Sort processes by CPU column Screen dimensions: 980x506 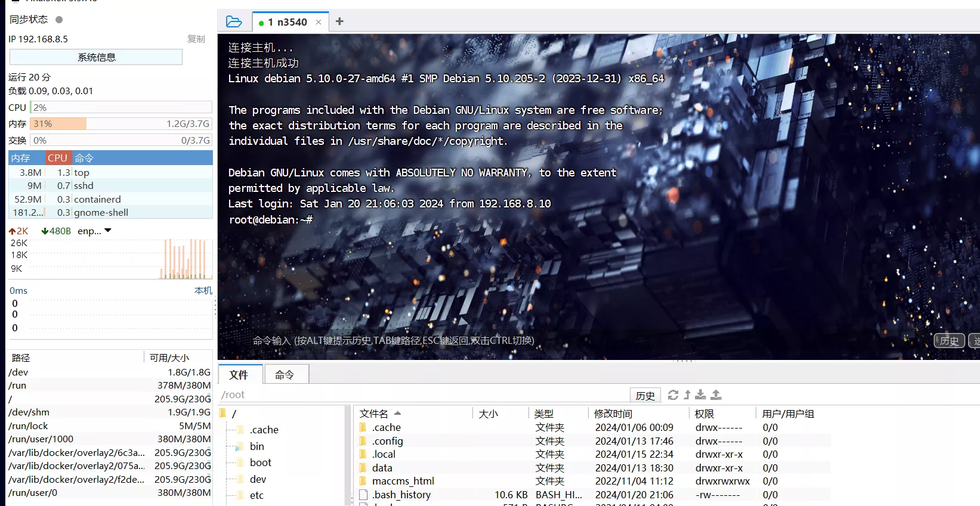[58, 158]
